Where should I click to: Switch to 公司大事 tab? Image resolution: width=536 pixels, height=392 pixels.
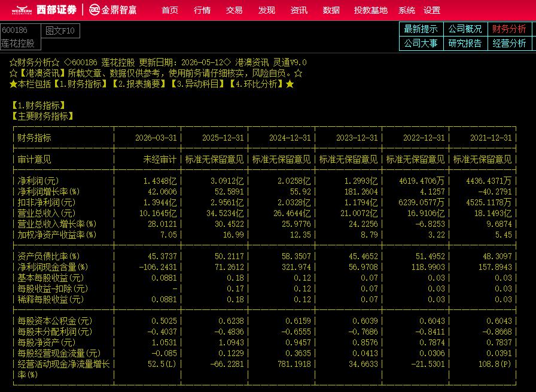click(x=421, y=44)
